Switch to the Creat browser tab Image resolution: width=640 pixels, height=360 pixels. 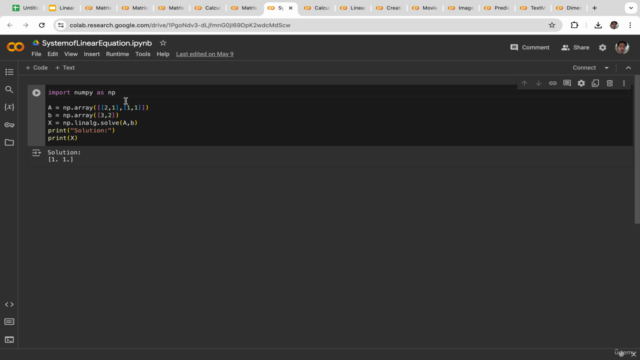(x=389, y=8)
